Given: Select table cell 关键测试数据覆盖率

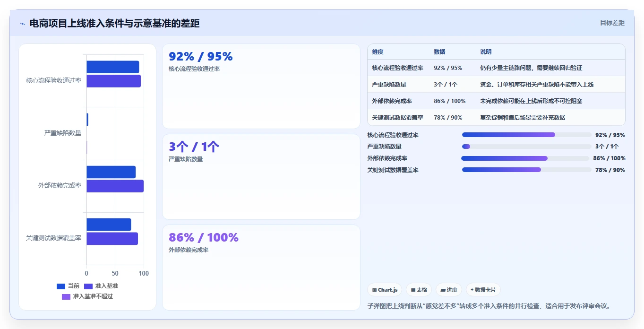Looking at the screenshot, I should click(x=397, y=118).
